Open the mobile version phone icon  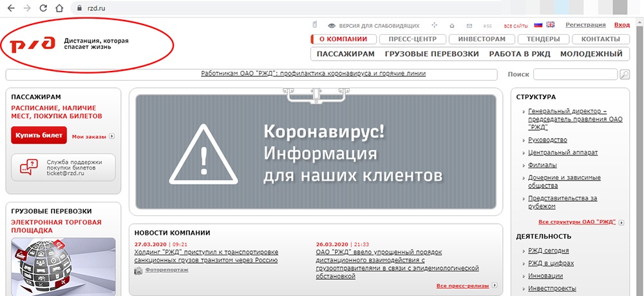click(x=315, y=25)
